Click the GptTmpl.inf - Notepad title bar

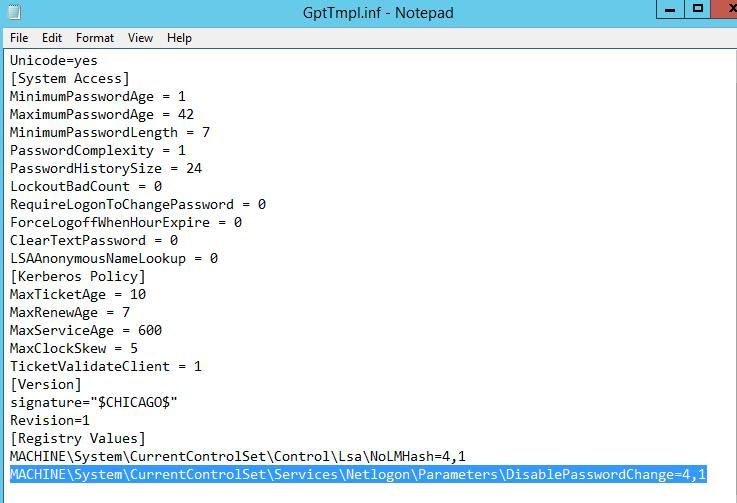pyautogui.click(x=378, y=12)
